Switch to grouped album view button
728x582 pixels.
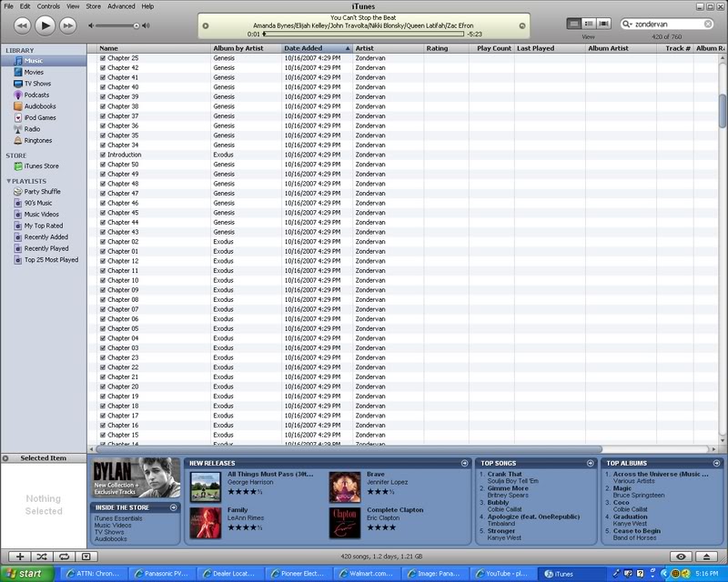point(589,24)
